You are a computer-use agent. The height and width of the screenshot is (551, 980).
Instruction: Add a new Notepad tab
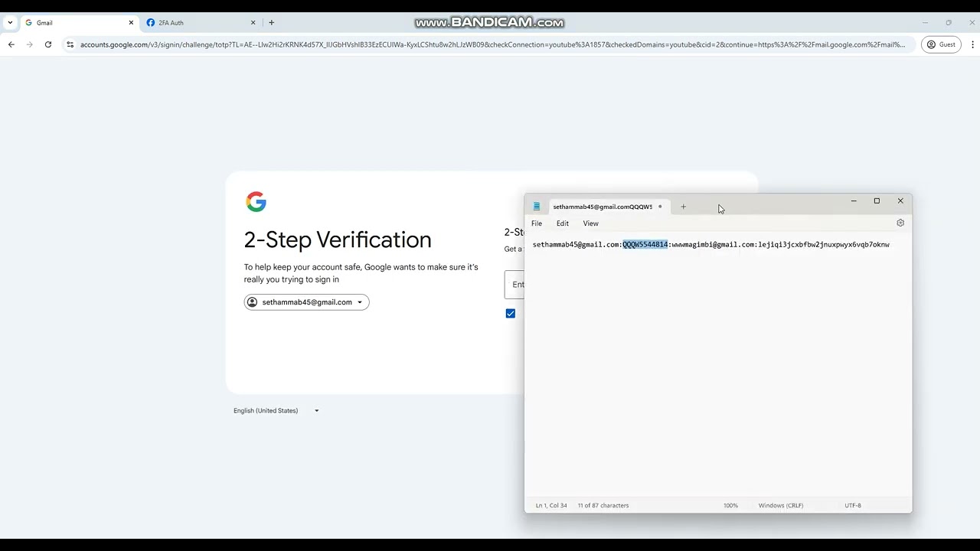[684, 207]
